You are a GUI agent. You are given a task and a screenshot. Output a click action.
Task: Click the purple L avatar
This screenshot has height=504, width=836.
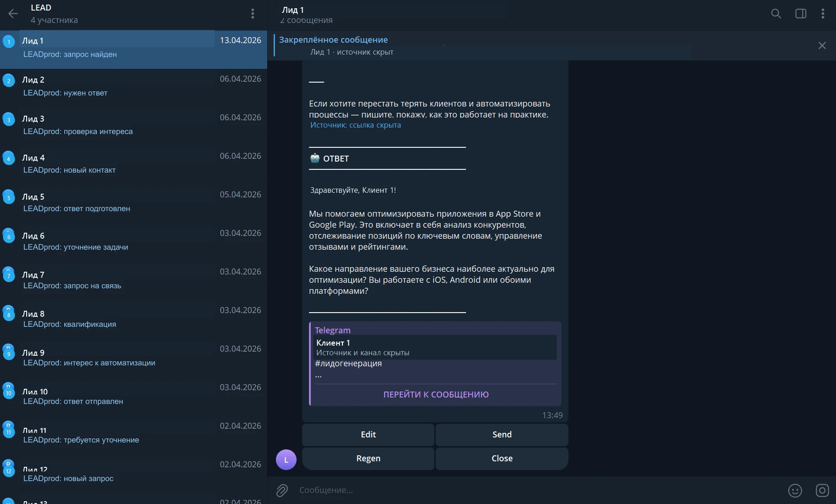286,459
